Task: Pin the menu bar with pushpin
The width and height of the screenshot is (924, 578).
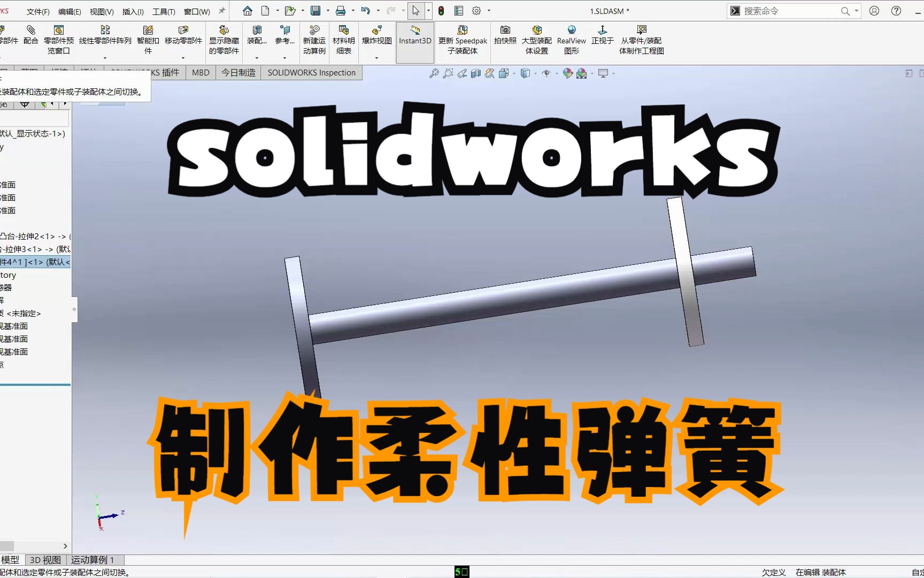Action: pyautogui.click(x=222, y=11)
